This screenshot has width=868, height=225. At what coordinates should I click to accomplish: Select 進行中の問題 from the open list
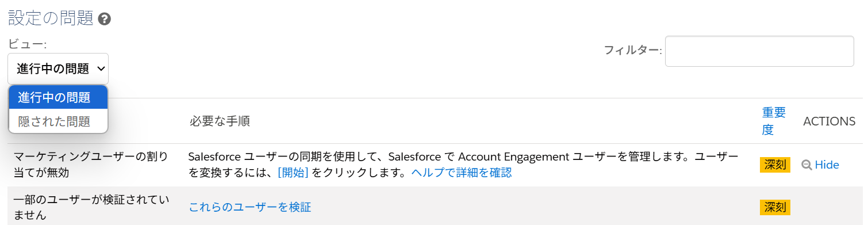pyautogui.click(x=58, y=98)
